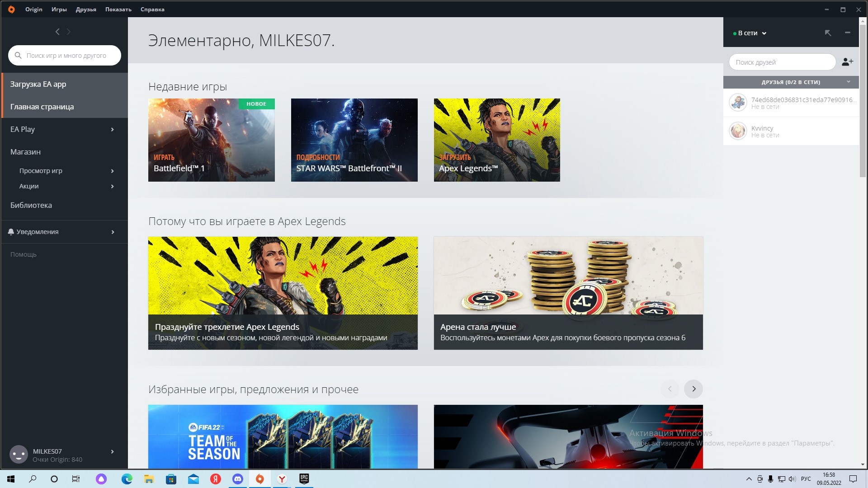Expand Просмотр игр submenu
Viewport: 868px width, 488px height.
[x=112, y=171]
